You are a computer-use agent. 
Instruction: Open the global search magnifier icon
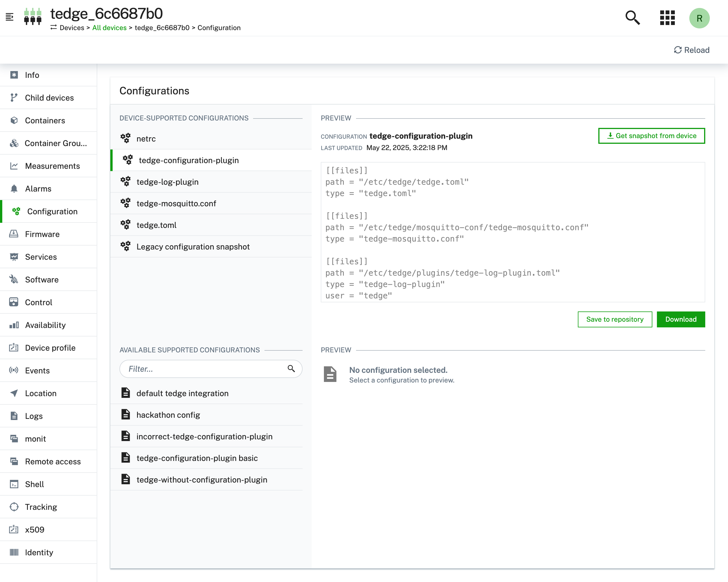click(x=632, y=18)
